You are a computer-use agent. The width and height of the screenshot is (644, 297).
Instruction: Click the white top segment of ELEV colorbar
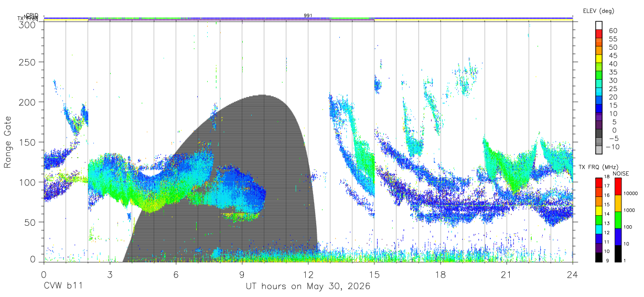coord(599,26)
